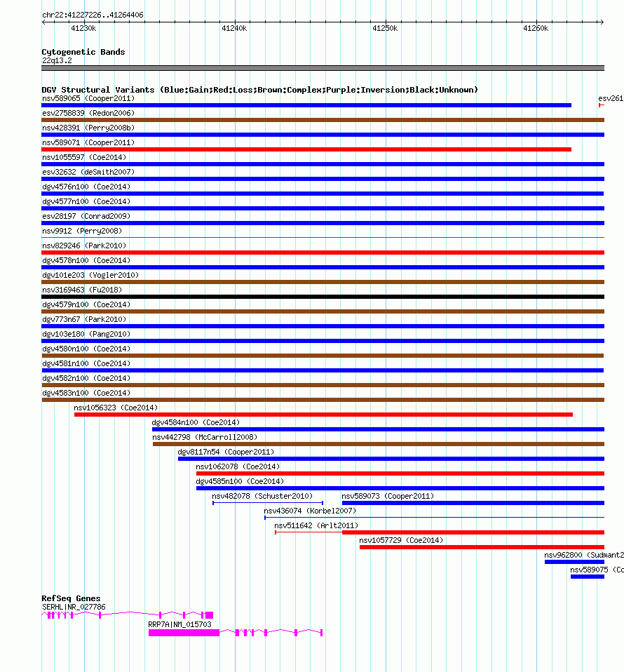Click the 22q13.2 cytogenetic band bar
The image size is (624, 672).
323,68
